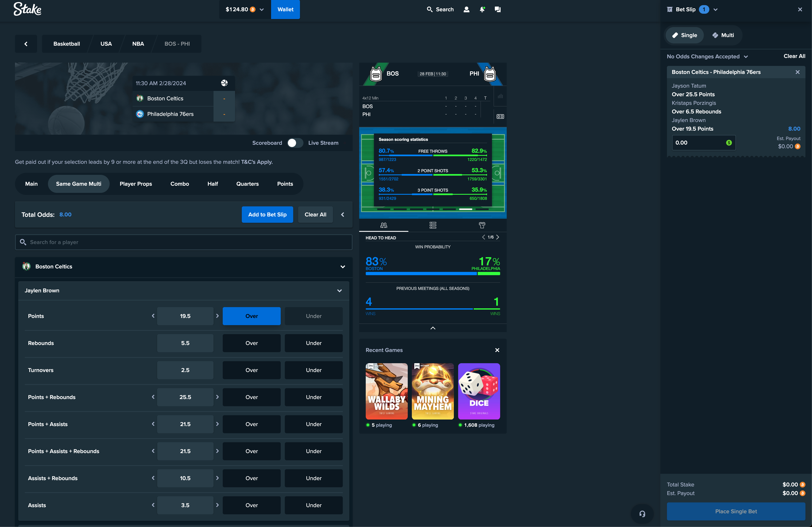Click the Stake logo
Image resolution: width=812 pixels, height=527 pixels.
pyautogui.click(x=27, y=9)
